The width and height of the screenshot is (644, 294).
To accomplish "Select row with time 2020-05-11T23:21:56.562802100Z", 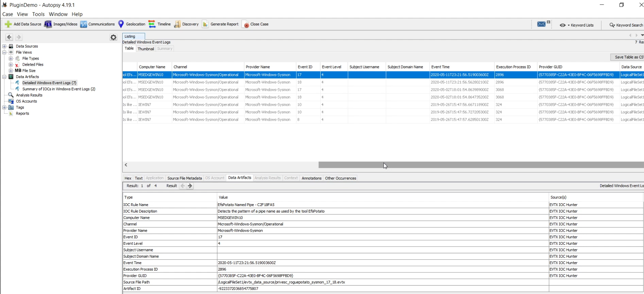I will tap(383, 82).
